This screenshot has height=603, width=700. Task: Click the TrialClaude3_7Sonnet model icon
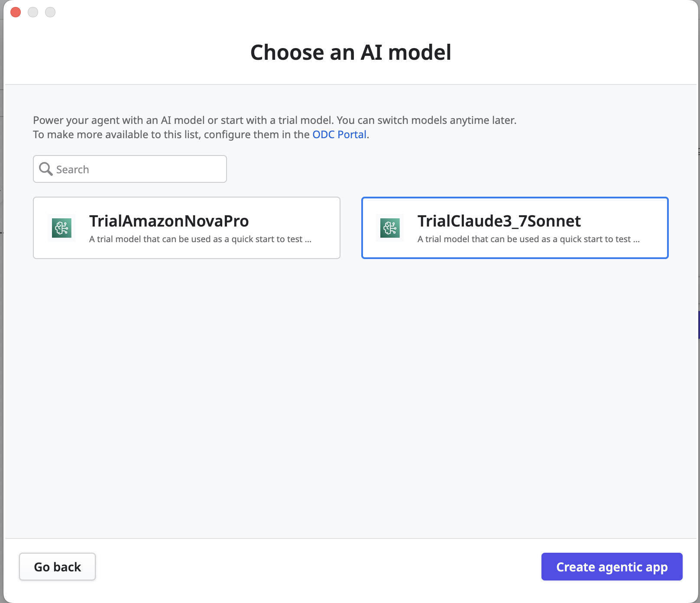pyautogui.click(x=390, y=228)
